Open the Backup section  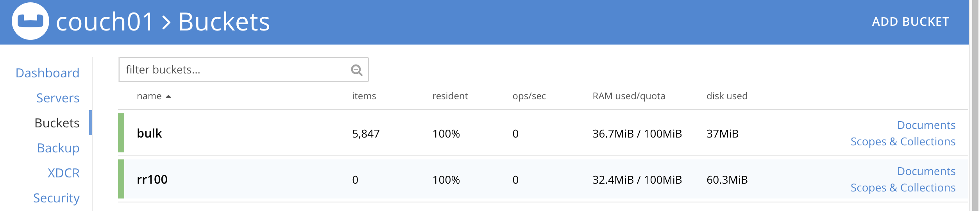pyautogui.click(x=58, y=148)
